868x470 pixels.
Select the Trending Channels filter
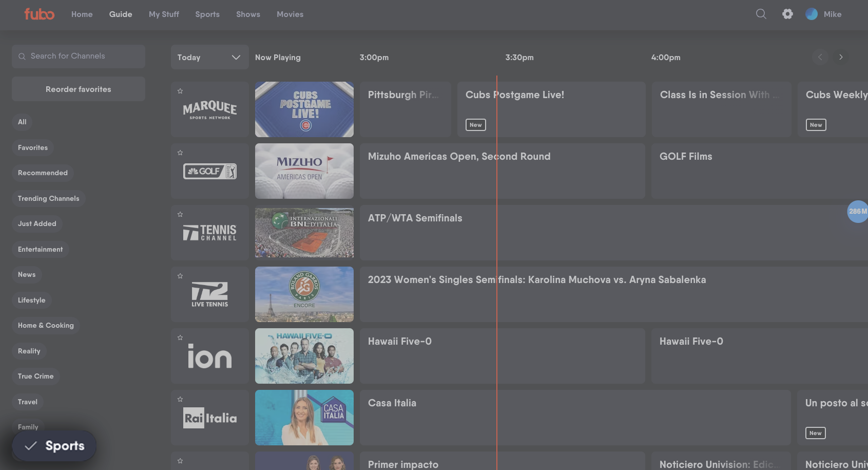(48, 198)
